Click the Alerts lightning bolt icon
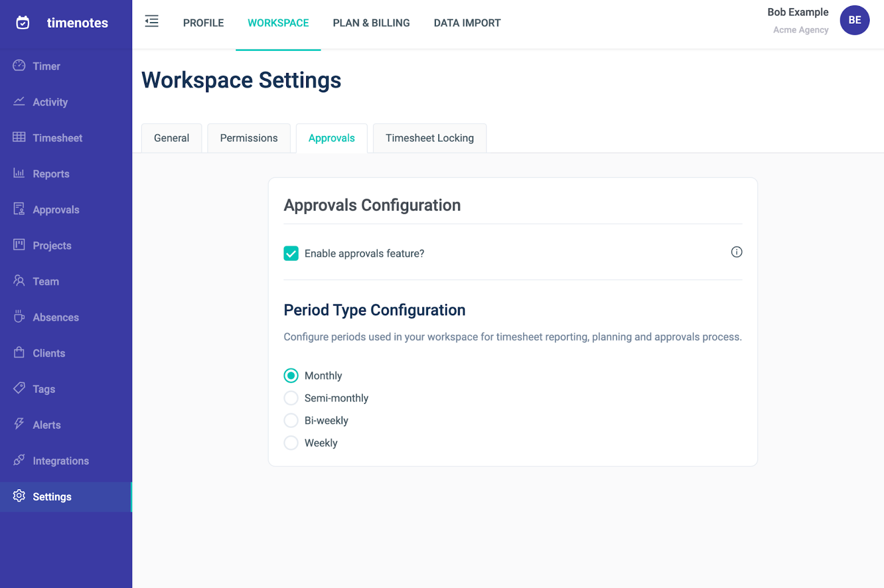884x588 pixels. [x=19, y=424]
